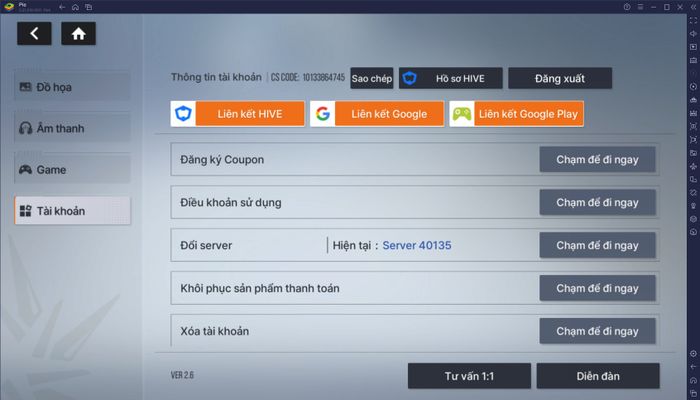The width and height of the screenshot is (700, 400).
Task: Tap Chạm để đi ngay for Xóa tài khoản
Action: tap(597, 331)
